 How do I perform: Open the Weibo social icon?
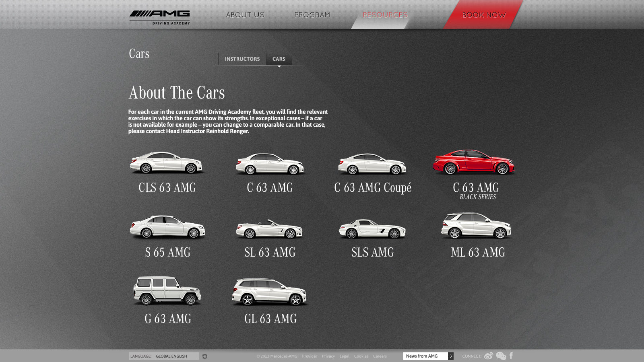pyautogui.click(x=489, y=356)
